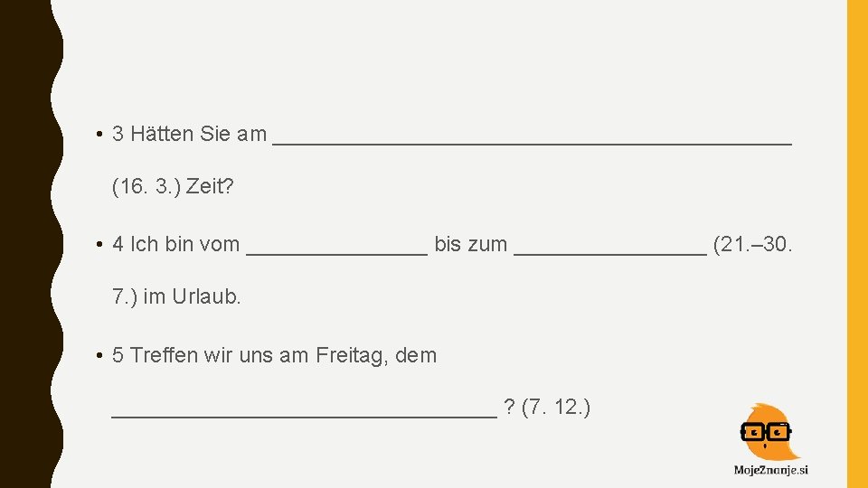The height and width of the screenshot is (488, 868).
Task: Click the black glasses on the mascot
Action: point(766,432)
